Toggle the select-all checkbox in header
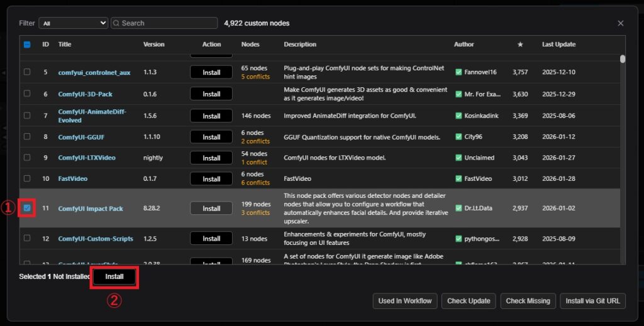 pyautogui.click(x=27, y=45)
